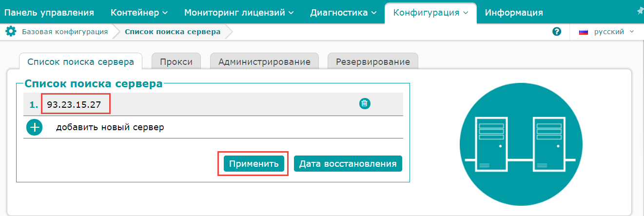This screenshot has width=644, height=216.
Task: Click the Применить button
Action: [254, 164]
